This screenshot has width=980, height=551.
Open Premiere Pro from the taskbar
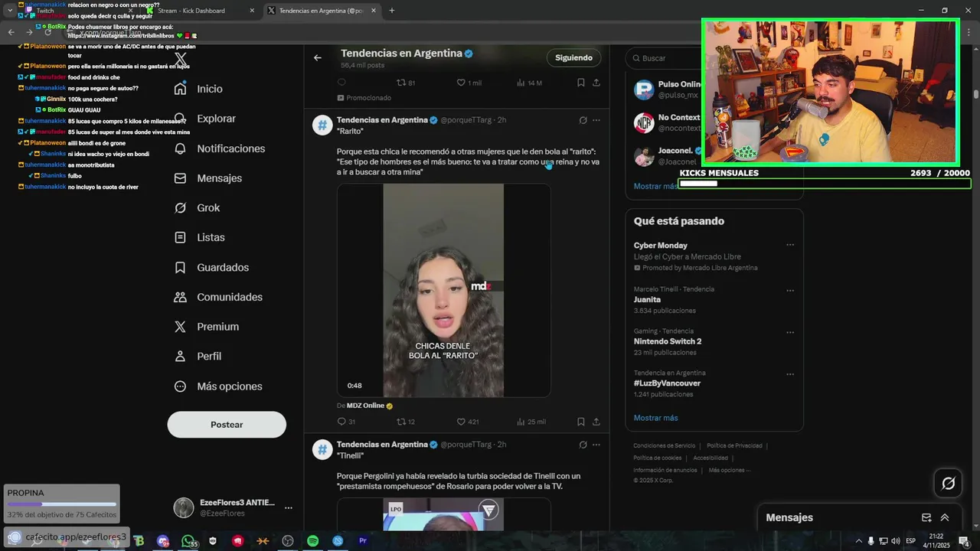[363, 541]
